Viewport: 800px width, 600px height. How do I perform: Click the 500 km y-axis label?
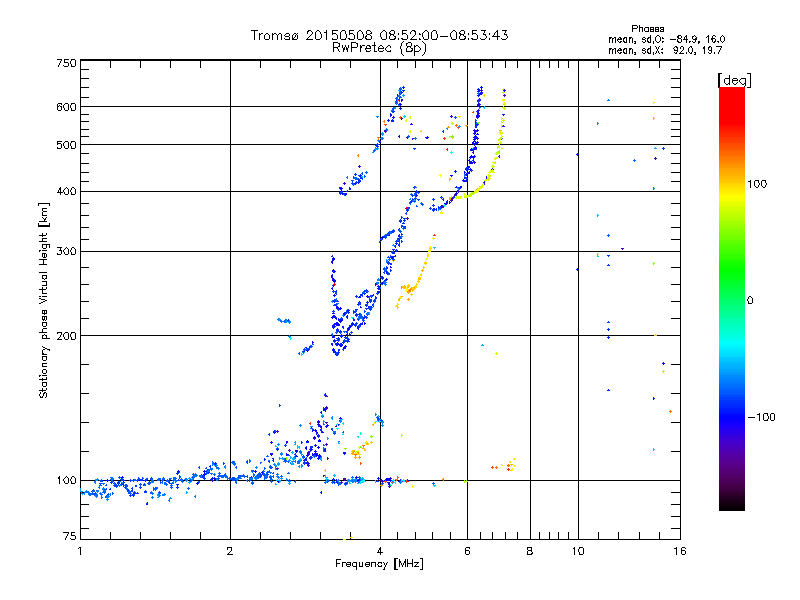coord(66,145)
